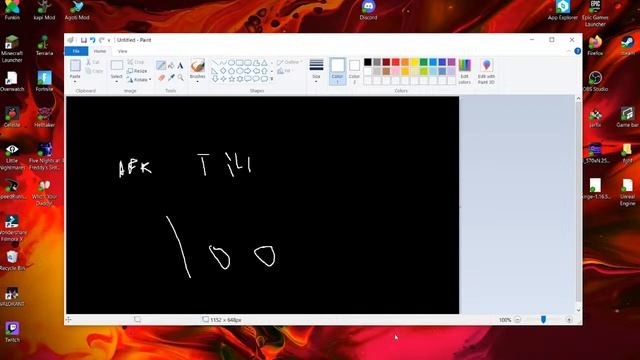Viewport: 640px width, 360px height.
Task: Open the shape Outline dropdown
Action: (290, 62)
